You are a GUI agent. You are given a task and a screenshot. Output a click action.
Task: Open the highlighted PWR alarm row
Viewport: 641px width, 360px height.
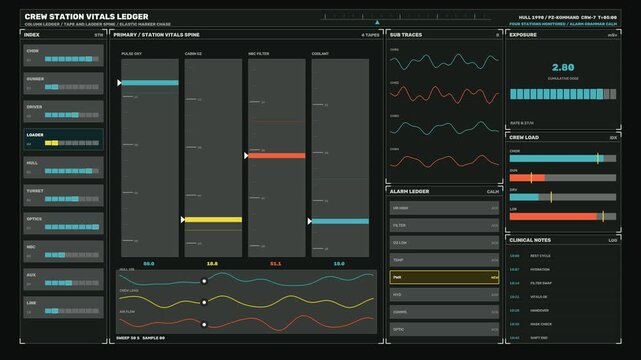click(x=444, y=277)
